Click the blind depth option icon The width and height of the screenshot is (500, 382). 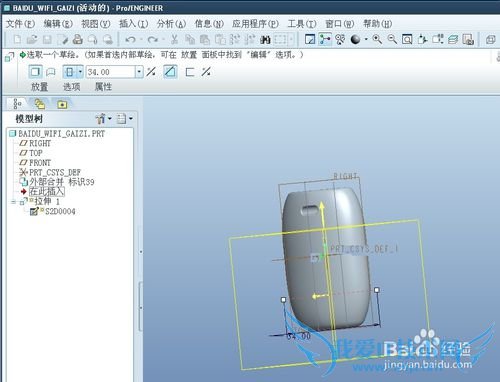[69, 72]
